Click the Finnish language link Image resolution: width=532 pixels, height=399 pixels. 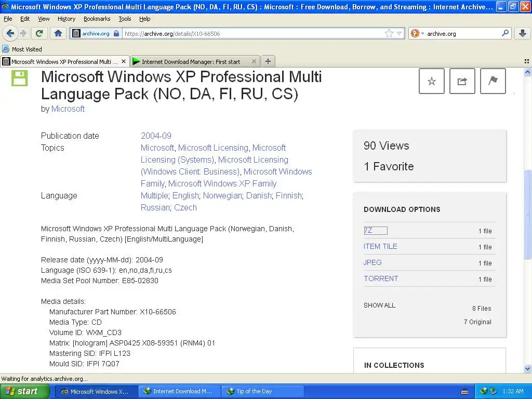coord(289,196)
